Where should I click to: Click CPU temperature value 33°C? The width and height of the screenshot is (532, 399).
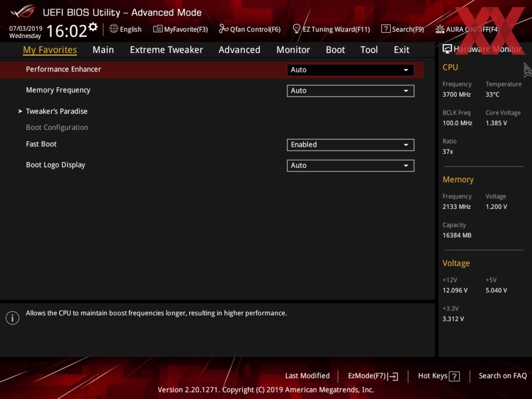tap(492, 94)
